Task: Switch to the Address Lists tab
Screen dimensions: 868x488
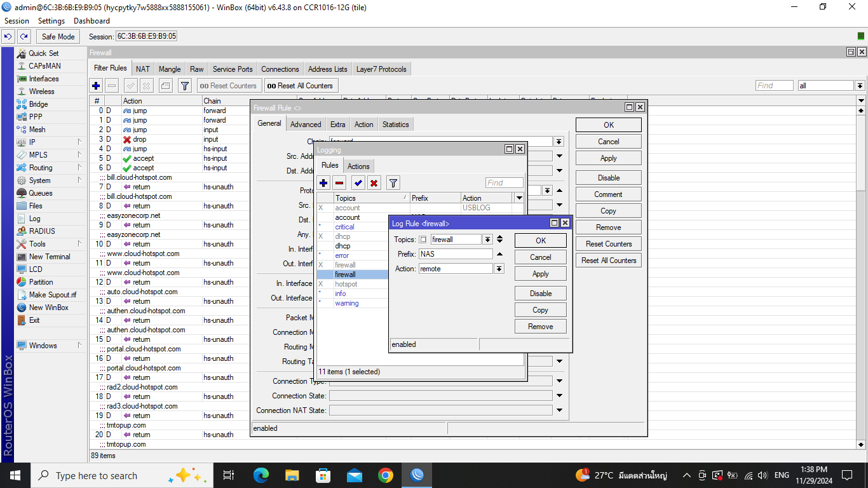Action: (x=327, y=69)
